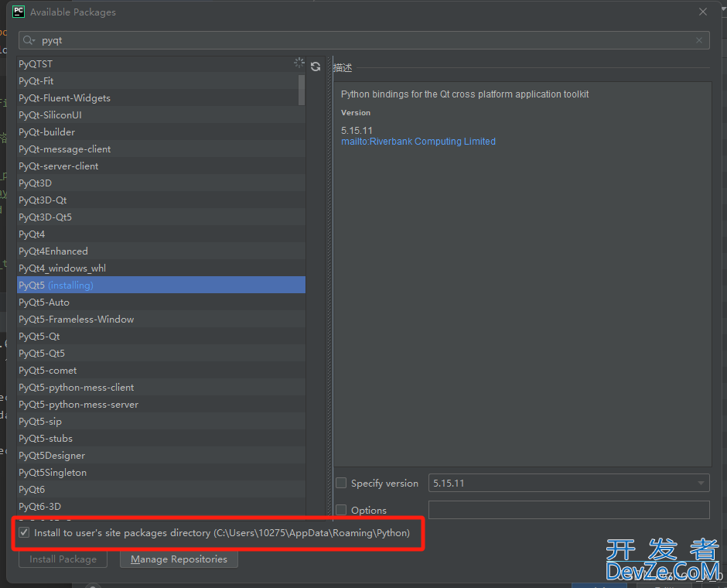Select the PyQt3D-Qt5 package

click(x=161, y=217)
